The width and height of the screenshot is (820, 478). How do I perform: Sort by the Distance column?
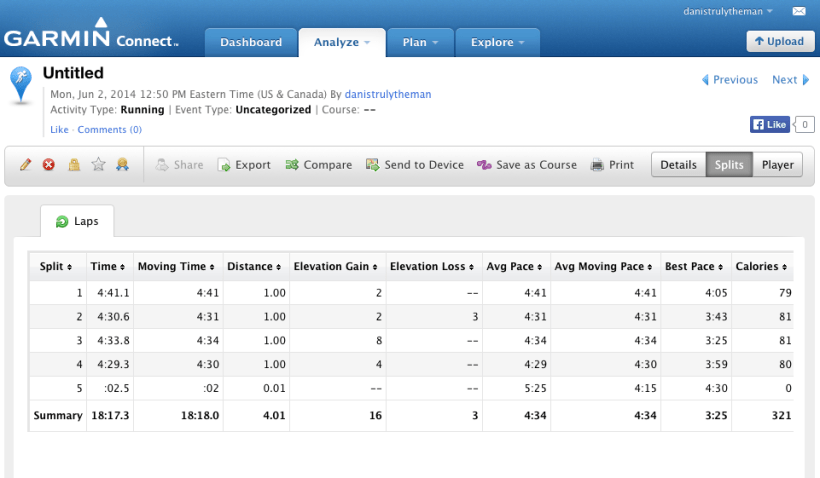pyautogui.click(x=254, y=266)
